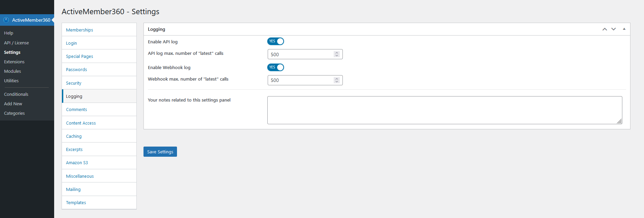Screen dimensions: 644x218
Task: Open the Templates settings section
Action: [76, 202]
